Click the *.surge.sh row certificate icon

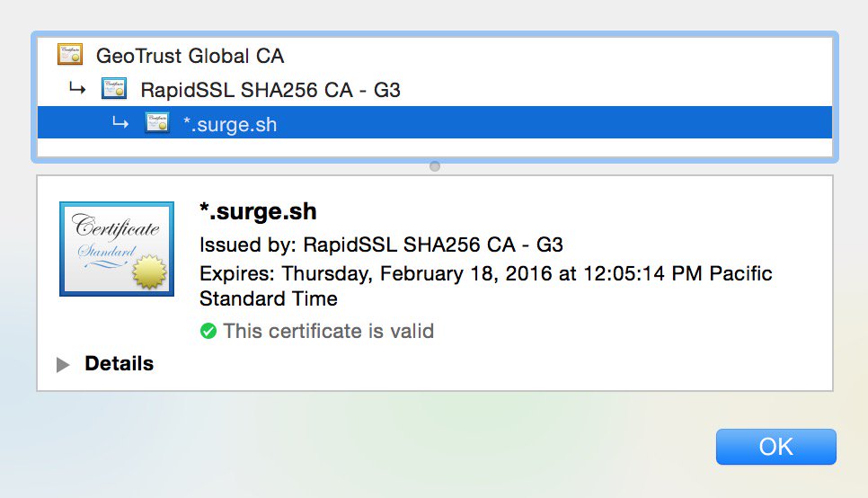(x=157, y=123)
